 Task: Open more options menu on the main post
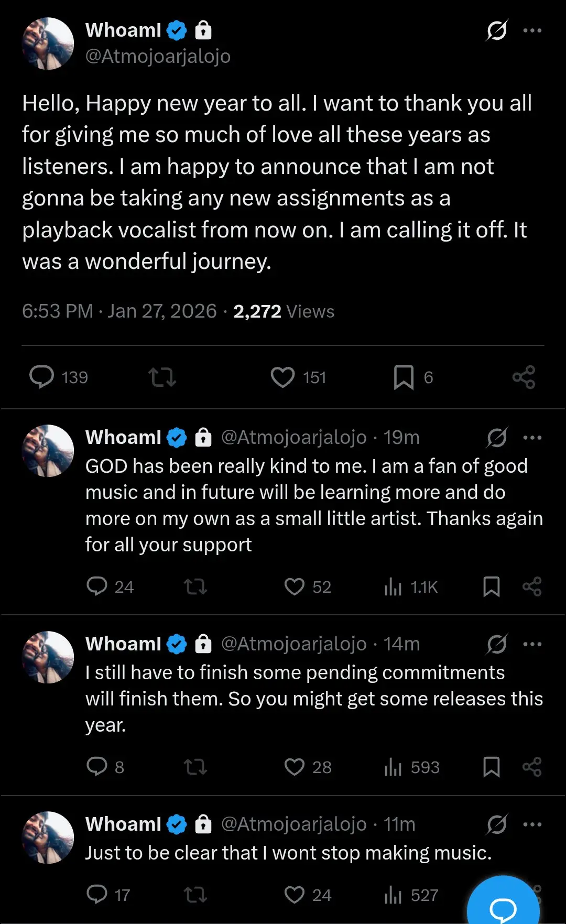tap(532, 30)
